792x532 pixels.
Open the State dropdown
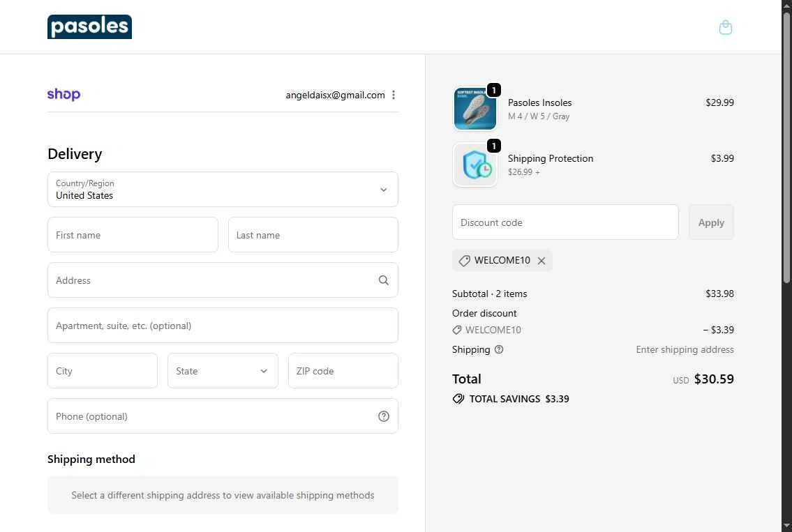point(223,370)
